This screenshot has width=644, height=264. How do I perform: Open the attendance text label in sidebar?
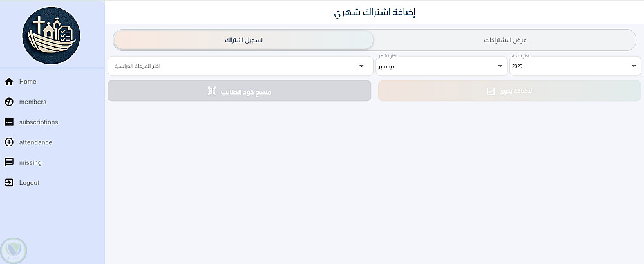[35, 142]
